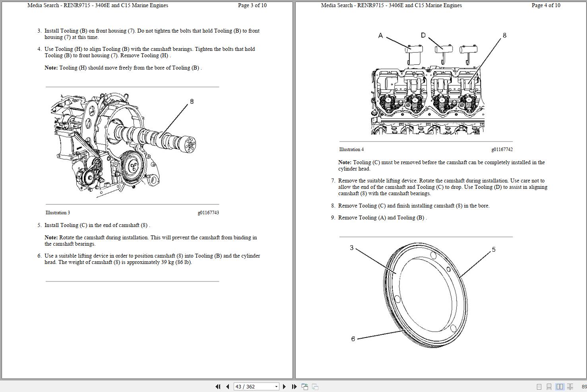587x392 pixels.
Task: Click the grayed-out duplicate page icon
Action: click(315, 386)
